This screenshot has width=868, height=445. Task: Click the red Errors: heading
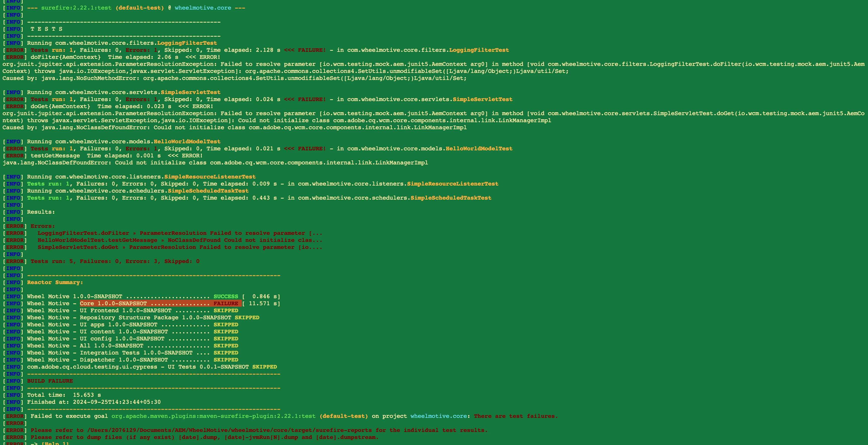(x=42, y=226)
